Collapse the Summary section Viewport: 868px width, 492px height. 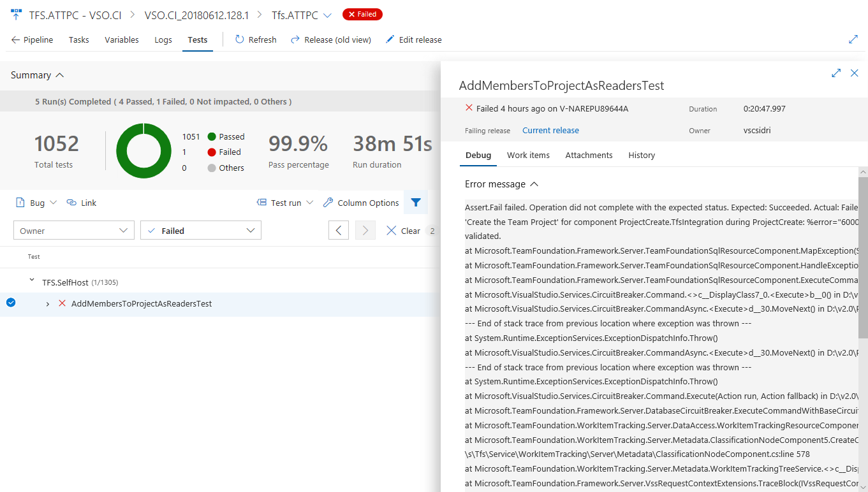pyautogui.click(x=38, y=75)
